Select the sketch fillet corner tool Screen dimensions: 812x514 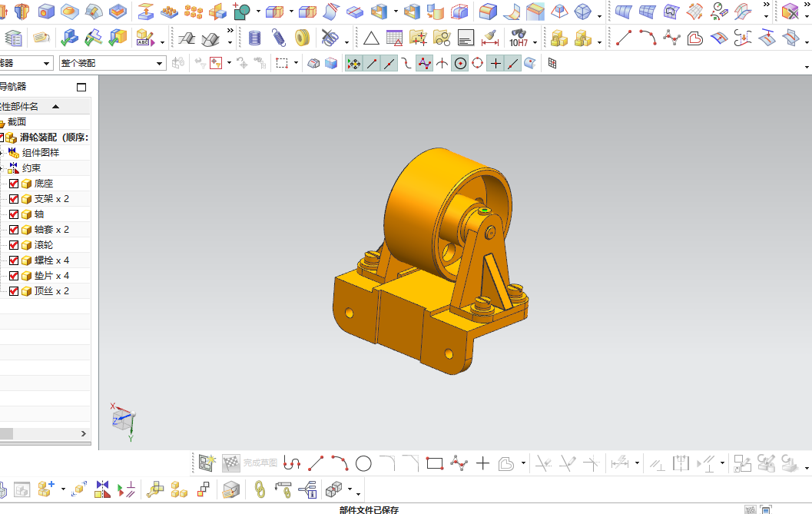(387, 463)
